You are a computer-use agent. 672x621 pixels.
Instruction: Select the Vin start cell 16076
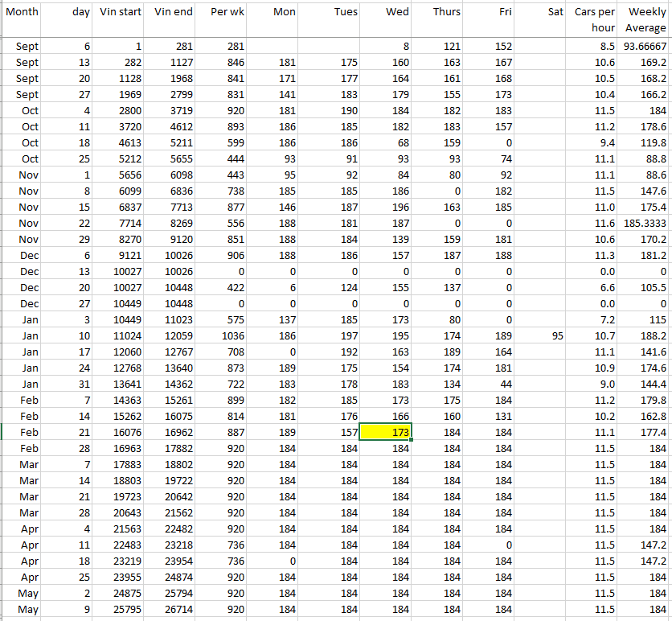(120, 432)
